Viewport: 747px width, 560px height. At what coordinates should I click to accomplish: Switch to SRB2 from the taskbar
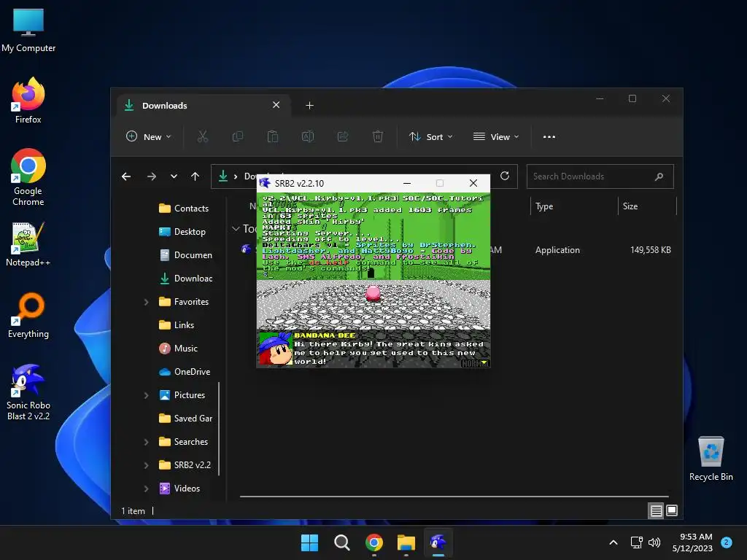438,542
